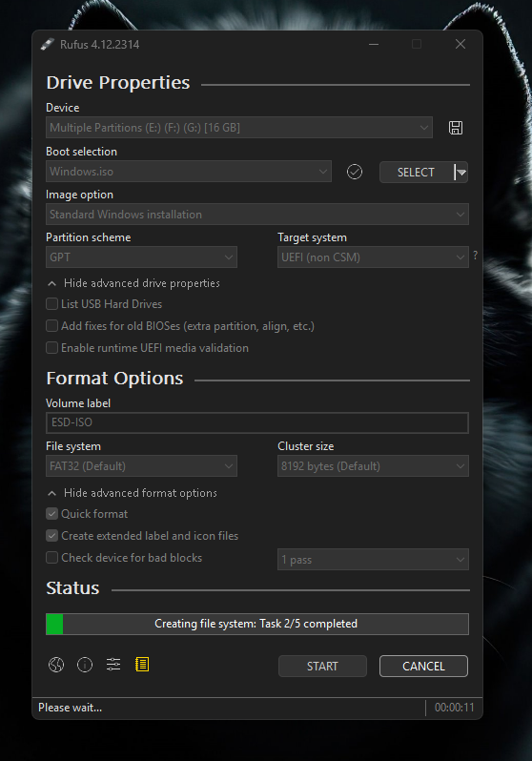Click the SELECT button
The image size is (532, 761).
point(416,173)
